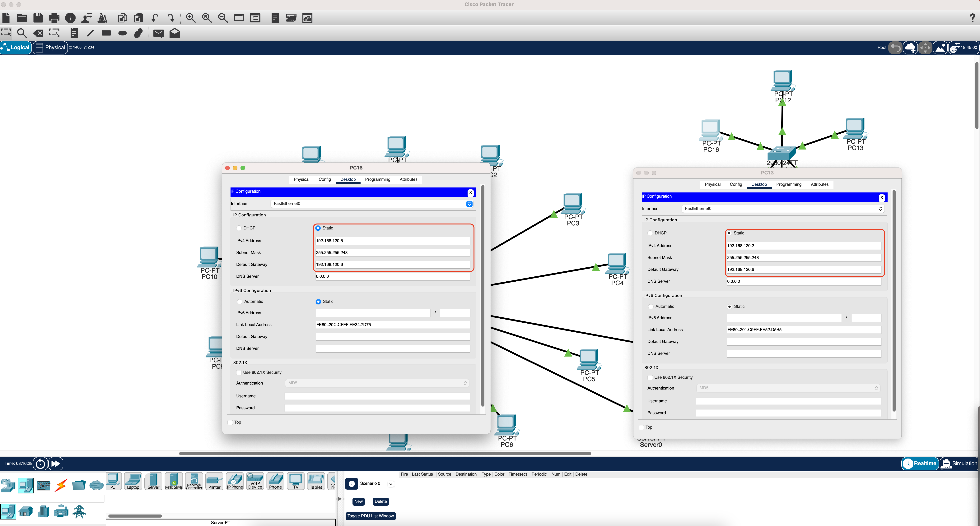This screenshot has width=980, height=526.
Task: Add a Printer device
Action: pyautogui.click(x=215, y=482)
